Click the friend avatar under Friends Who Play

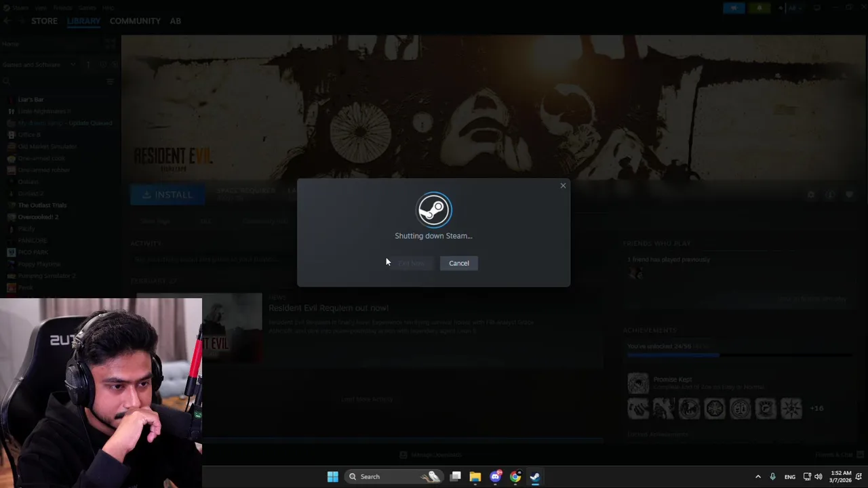point(635,272)
